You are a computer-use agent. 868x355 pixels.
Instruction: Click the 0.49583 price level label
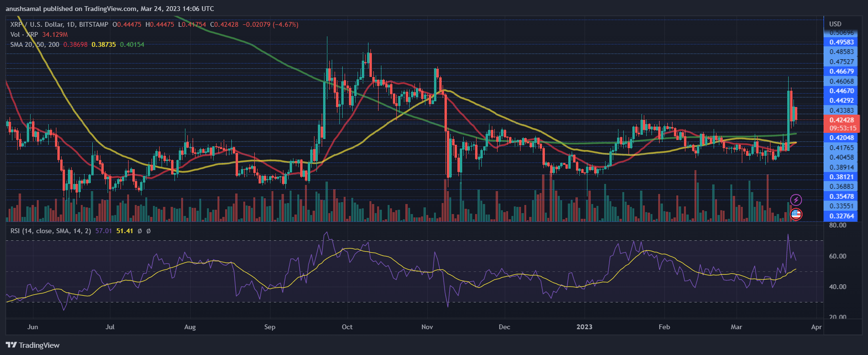(842, 42)
